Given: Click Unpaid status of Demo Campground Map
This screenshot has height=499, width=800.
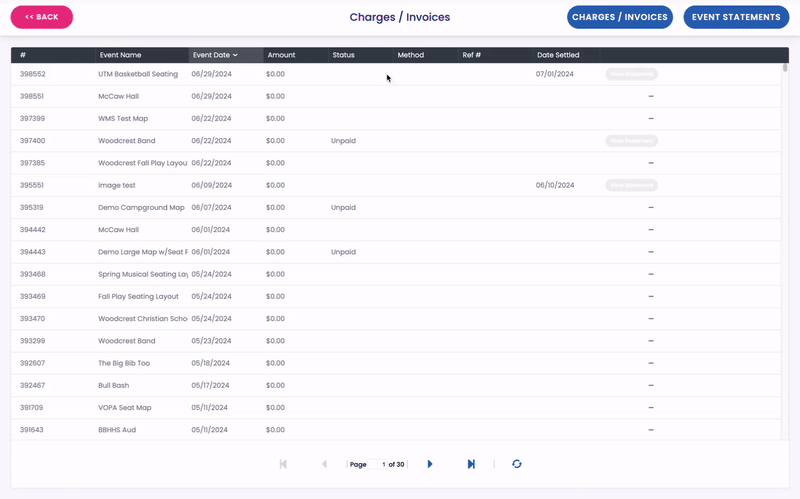Looking at the screenshot, I should pos(343,207).
